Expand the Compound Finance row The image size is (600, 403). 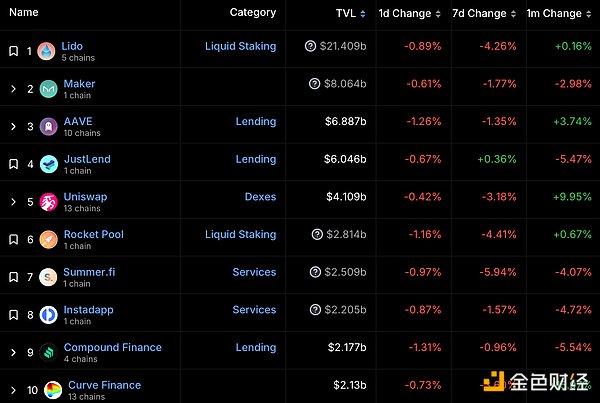point(13,353)
